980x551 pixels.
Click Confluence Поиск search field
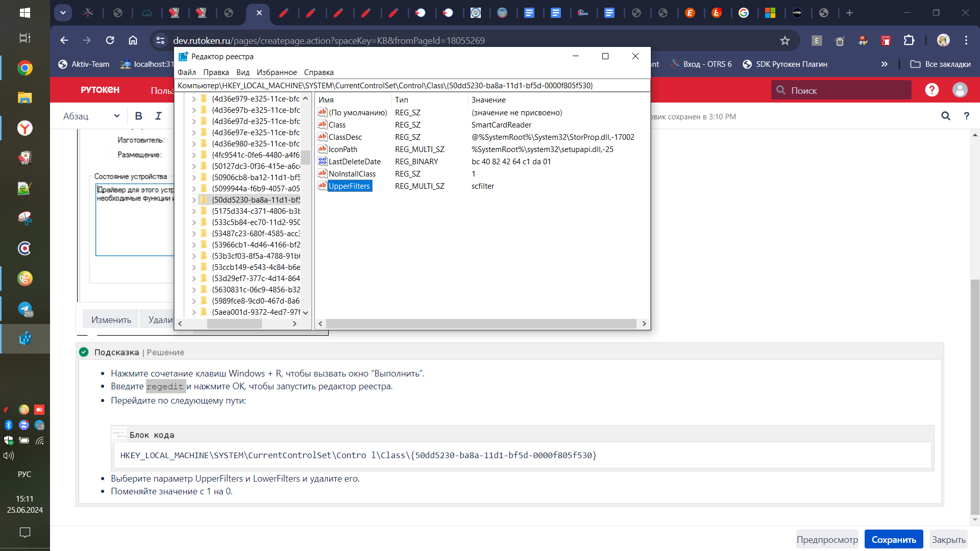(841, 90)
